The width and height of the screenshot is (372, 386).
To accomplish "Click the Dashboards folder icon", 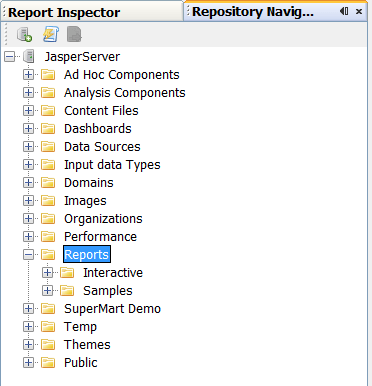I will pos(48,129).
